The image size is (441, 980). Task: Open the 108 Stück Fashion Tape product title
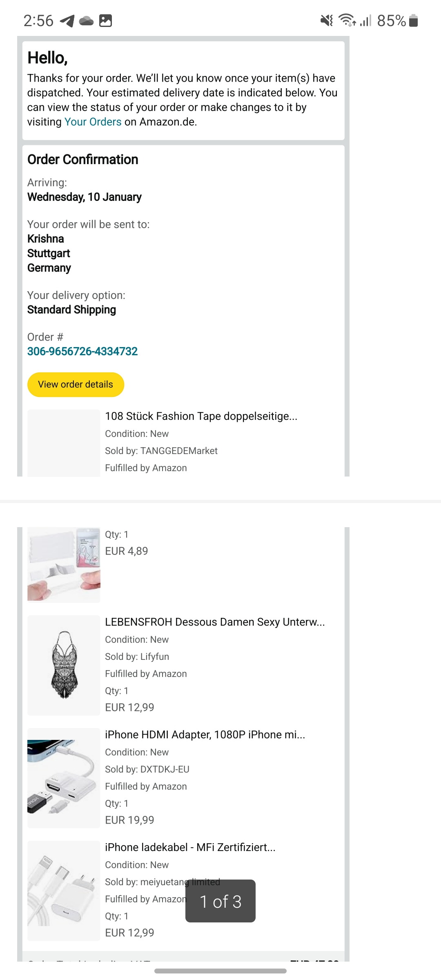pos(201,416)
